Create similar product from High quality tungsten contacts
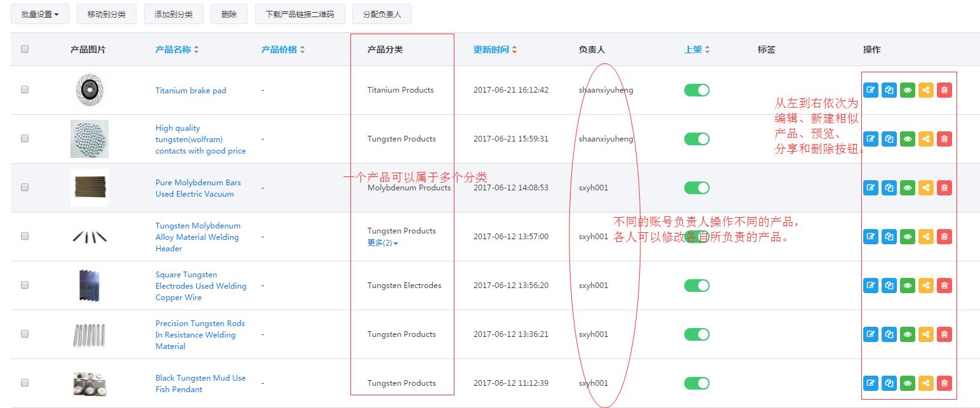Viewport: 980px width, 408px height. [x=889, y=138]
